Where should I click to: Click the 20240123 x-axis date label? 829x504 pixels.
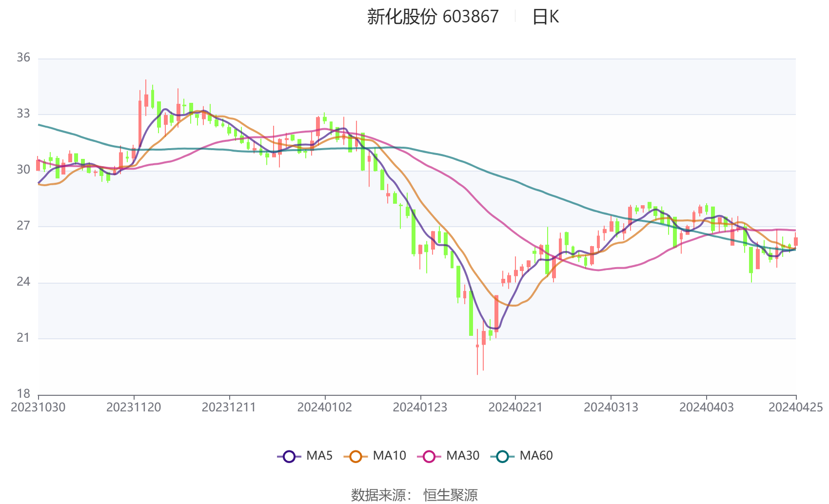[420, 407]
